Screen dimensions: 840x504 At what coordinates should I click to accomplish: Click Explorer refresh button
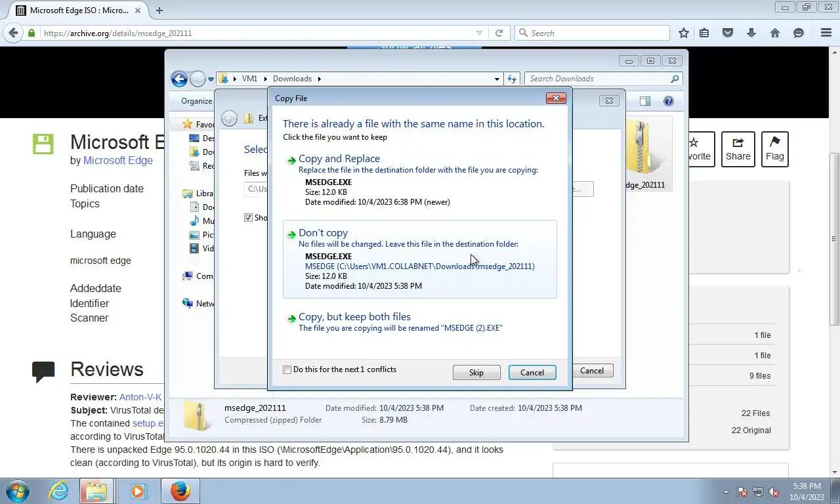pyautogui.click(x=512, y=79)
